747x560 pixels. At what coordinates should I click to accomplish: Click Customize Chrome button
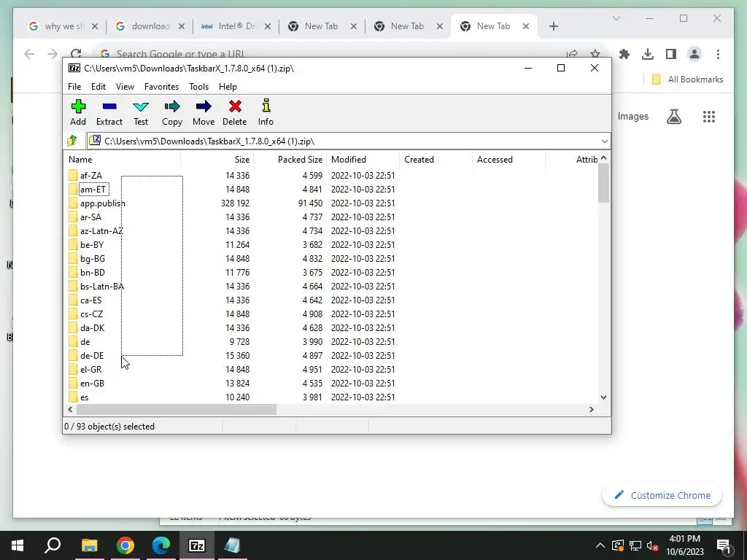pos(662,495)
